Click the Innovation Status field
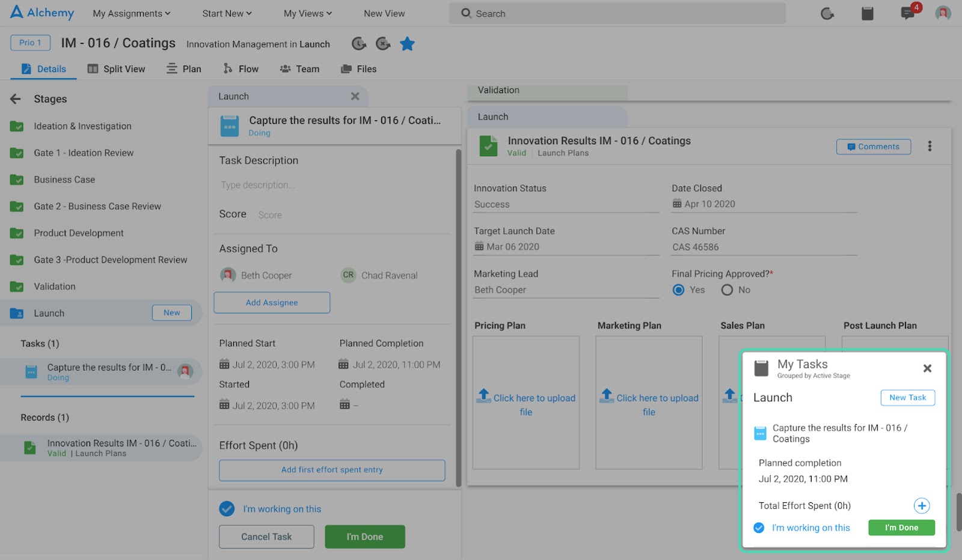 point(566,204)
